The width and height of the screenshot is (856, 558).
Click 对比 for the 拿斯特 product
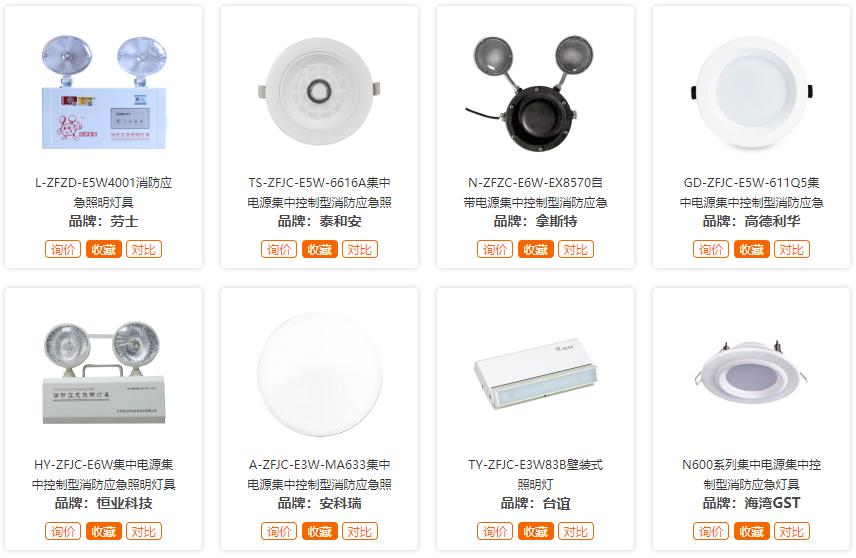tap(575, 250)
